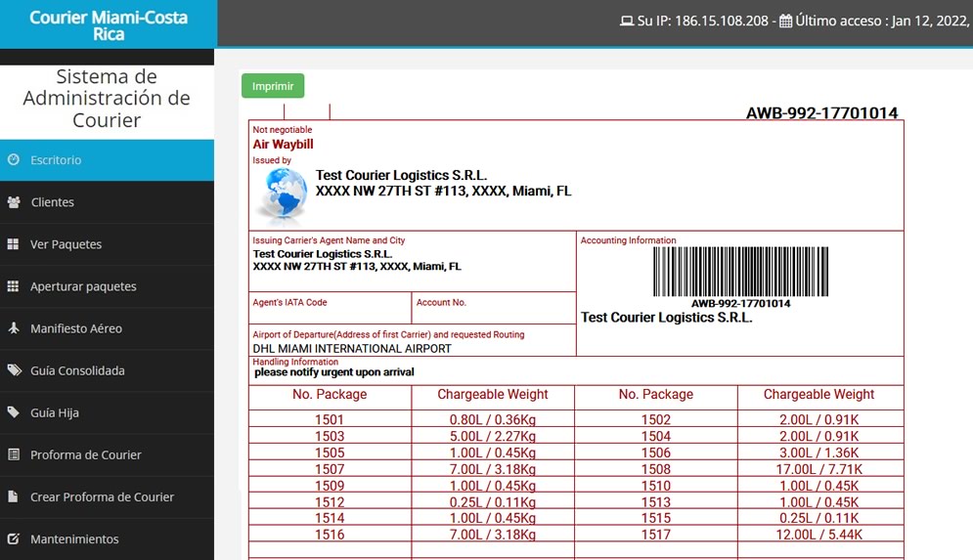Click the Courier Miami-Costa Rica brand link

(109, 25)
